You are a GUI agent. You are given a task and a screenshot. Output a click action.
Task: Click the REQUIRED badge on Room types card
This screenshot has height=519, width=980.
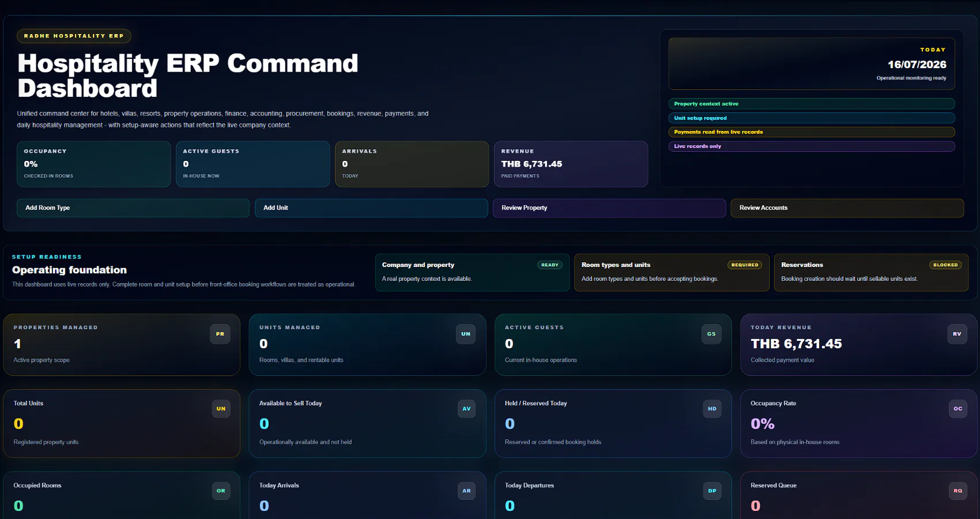pyautogui.click(x=745, y=265)
